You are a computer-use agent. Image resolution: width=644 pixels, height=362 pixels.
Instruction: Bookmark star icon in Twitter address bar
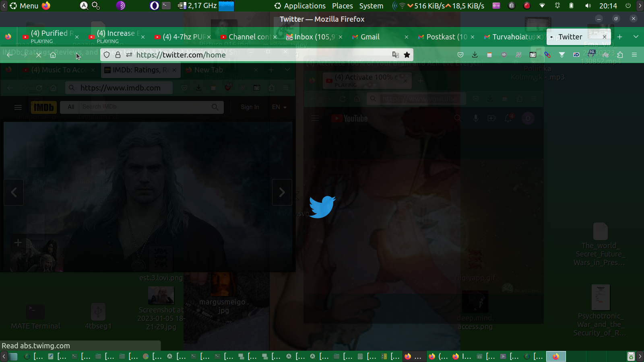407,55
